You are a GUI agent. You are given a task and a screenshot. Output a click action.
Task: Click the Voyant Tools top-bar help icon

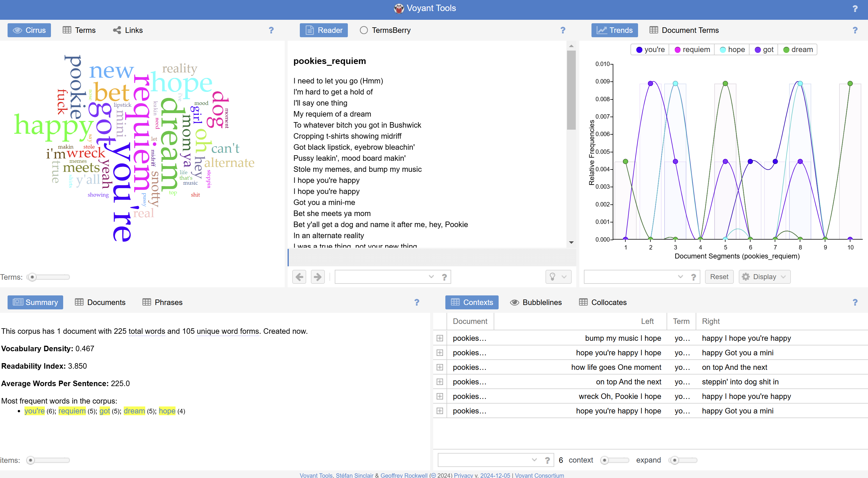[x=855, y=9]
